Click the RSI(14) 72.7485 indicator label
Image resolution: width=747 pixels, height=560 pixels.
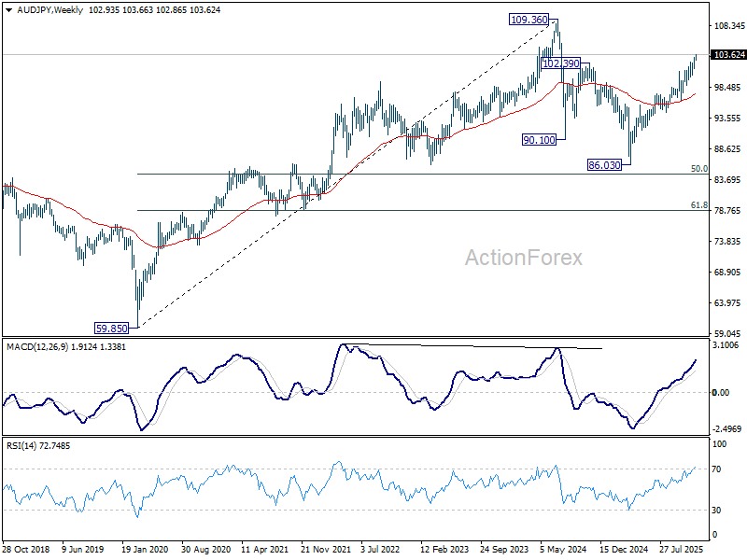38,446
